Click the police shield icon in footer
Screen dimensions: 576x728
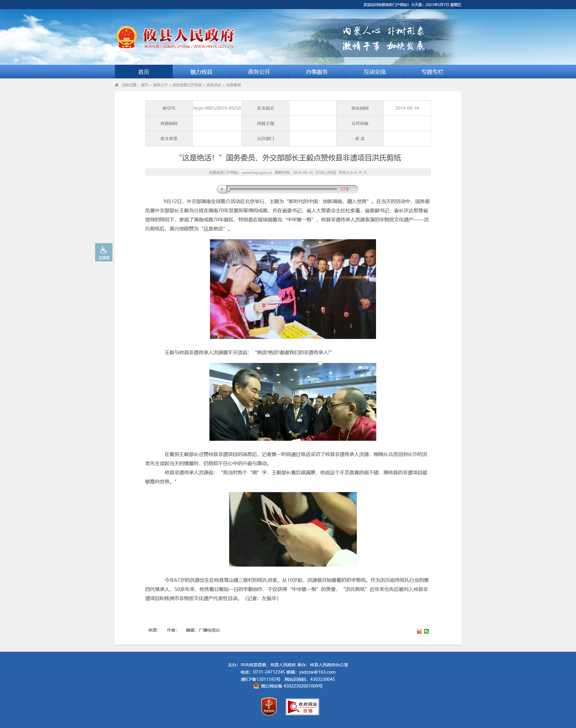256,685
